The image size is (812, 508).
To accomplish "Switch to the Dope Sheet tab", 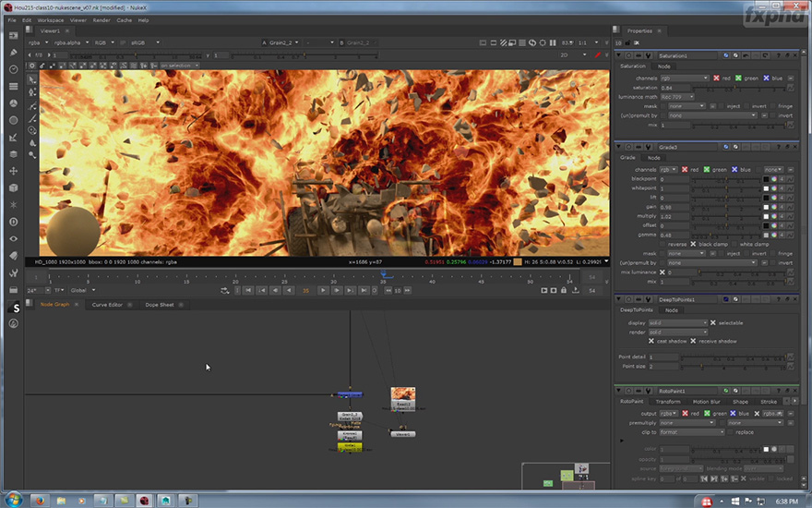I will tap(160, 305).
